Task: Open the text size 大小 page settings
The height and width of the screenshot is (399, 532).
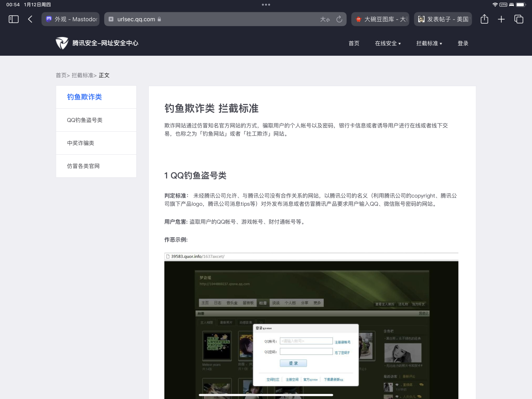Action: tap(325, 19)
